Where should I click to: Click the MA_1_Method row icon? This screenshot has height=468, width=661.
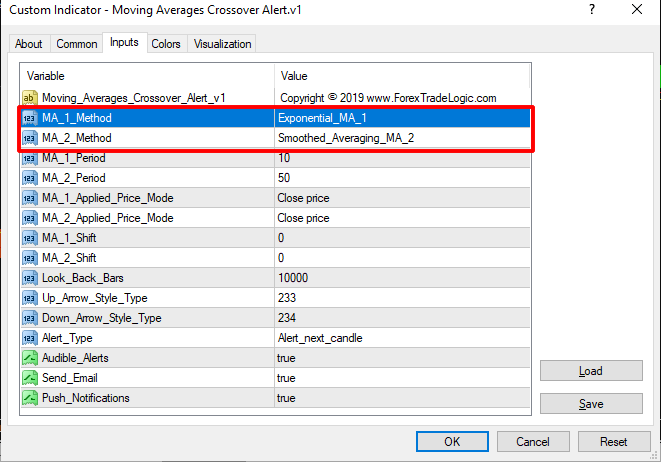[29, 118]
